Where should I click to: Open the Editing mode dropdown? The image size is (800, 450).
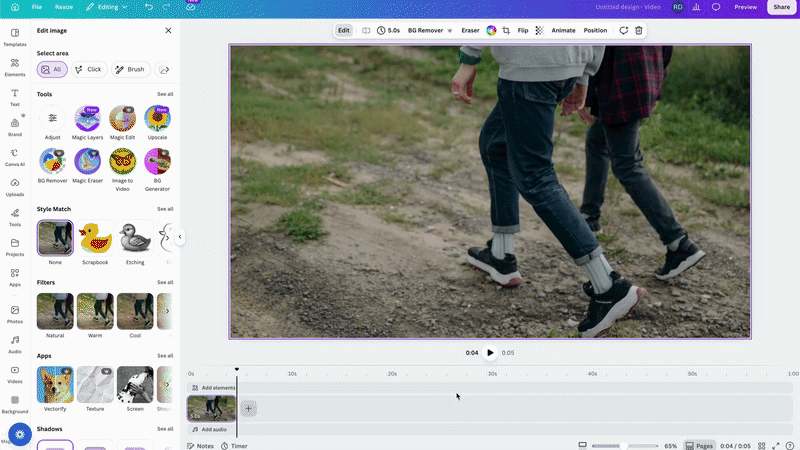coord(106,7)
